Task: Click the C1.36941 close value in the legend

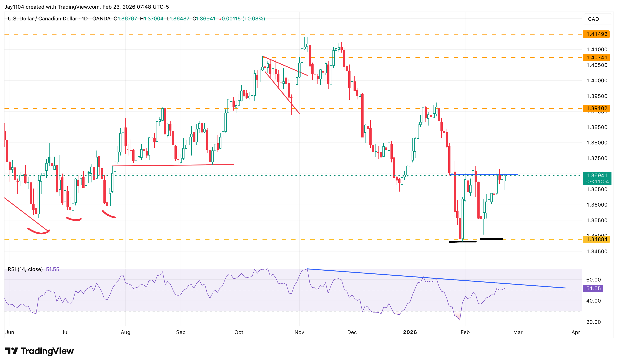Action: [204, 18]
